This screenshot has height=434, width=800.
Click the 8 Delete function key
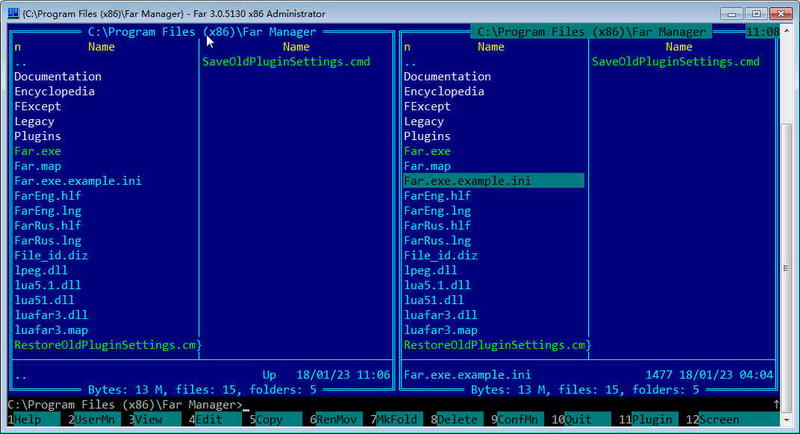point(457,419)
